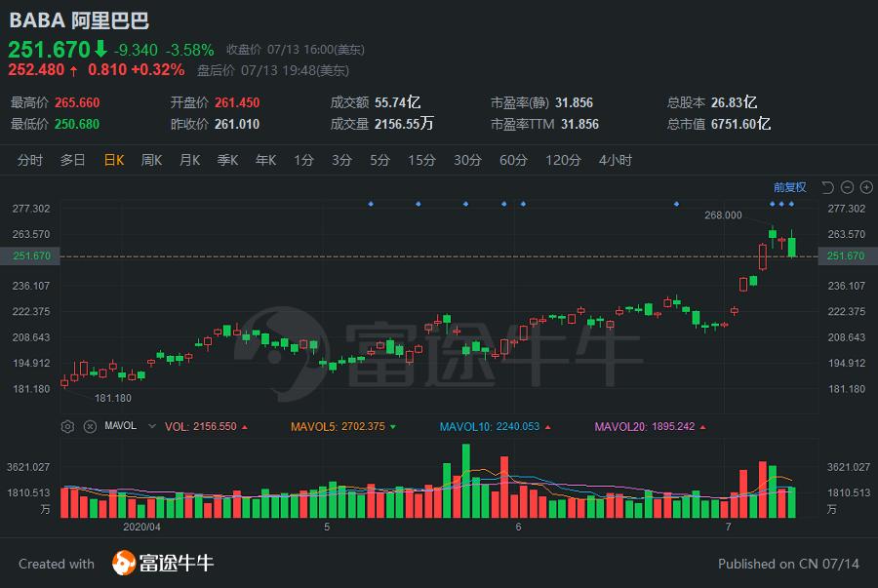Select the 季K chart tab

tap(228, 161)
